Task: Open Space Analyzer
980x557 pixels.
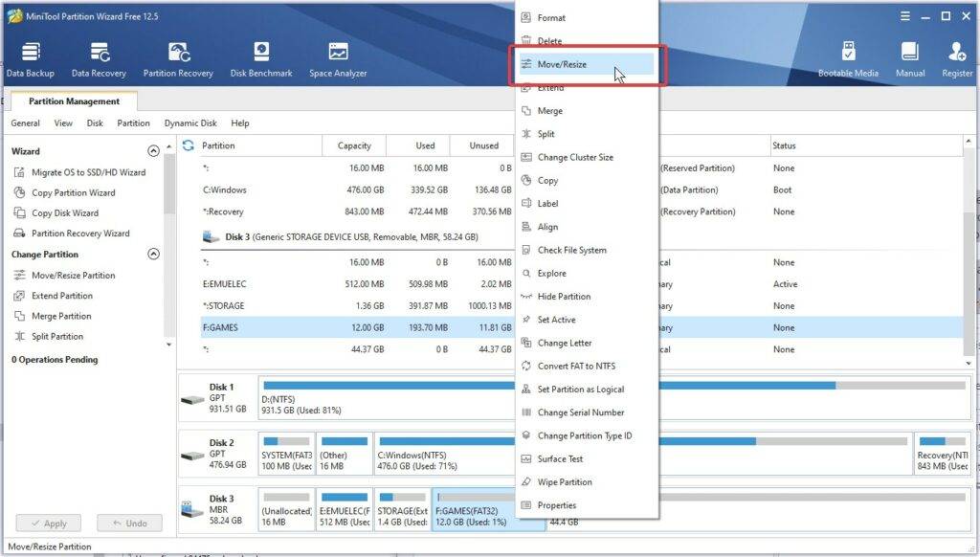Action: [338, 60]
